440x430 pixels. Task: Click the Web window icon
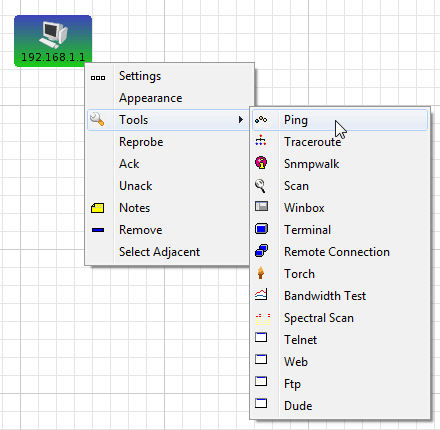[x=261, y=359]
